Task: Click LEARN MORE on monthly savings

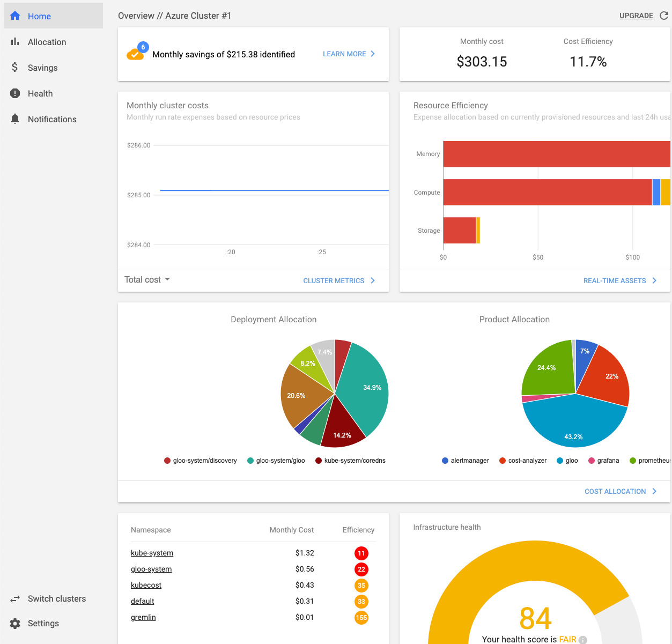Action: click(x=344, y=54)
